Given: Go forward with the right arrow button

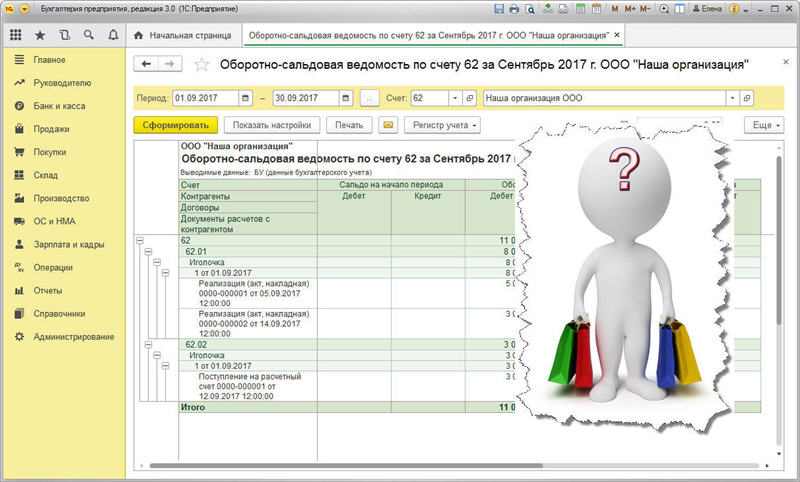Looking at the screenshot, I should pyautogui.click(x=170, y=64).
